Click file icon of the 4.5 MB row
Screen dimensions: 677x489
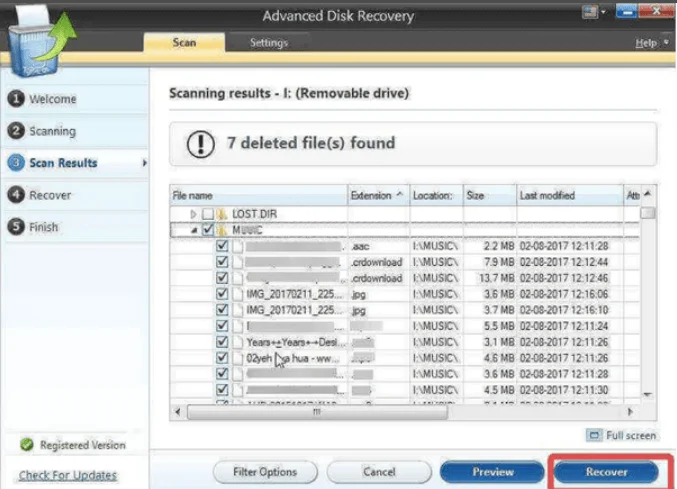tap(238, 390)
